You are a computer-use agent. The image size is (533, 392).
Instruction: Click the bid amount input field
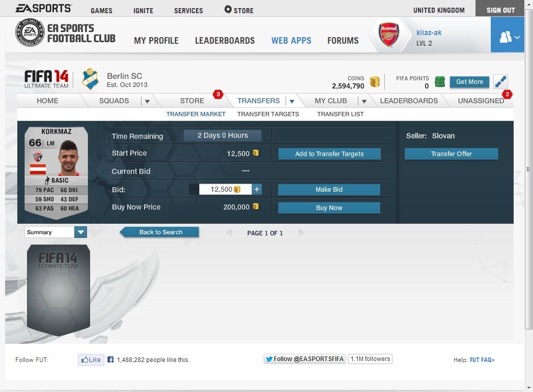226,189
